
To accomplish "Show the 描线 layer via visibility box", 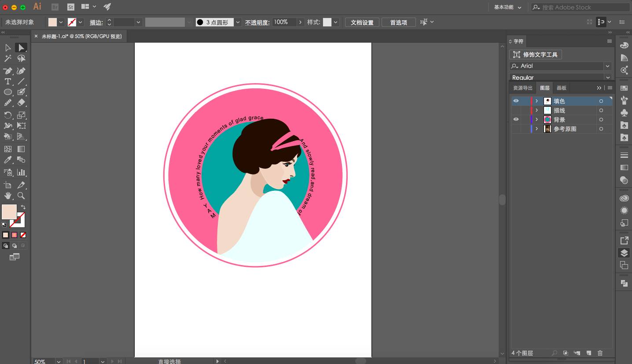I will (516, 110).
